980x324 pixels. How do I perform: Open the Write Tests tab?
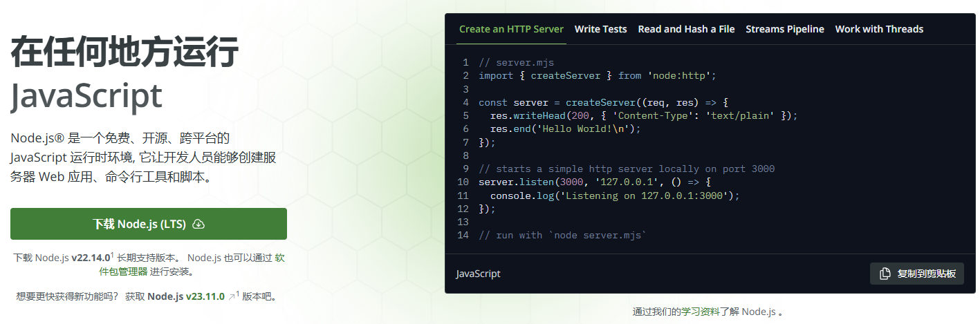[x=600, y=29]
